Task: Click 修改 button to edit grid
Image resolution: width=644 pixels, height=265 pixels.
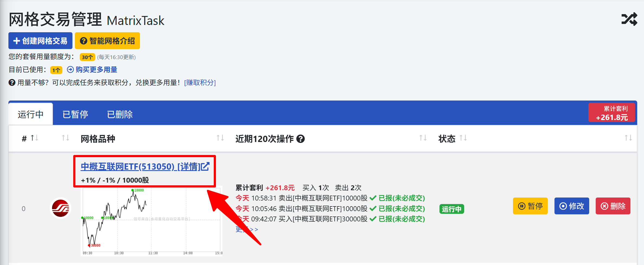Action: (x=572, y=206)
